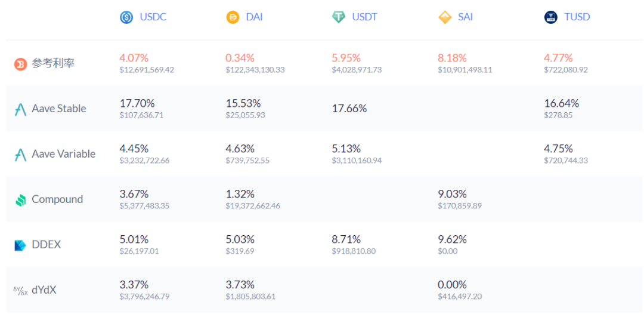
Task: Click the 4.45% Aave Variable USDC rate
Action: [x=134, y=149]
